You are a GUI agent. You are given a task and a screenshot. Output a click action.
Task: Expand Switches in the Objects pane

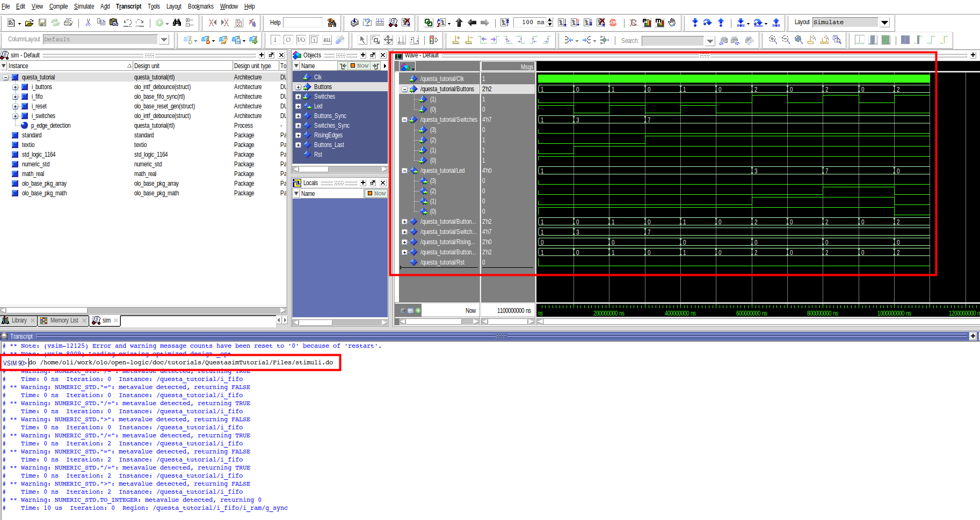tap(298, 97)
